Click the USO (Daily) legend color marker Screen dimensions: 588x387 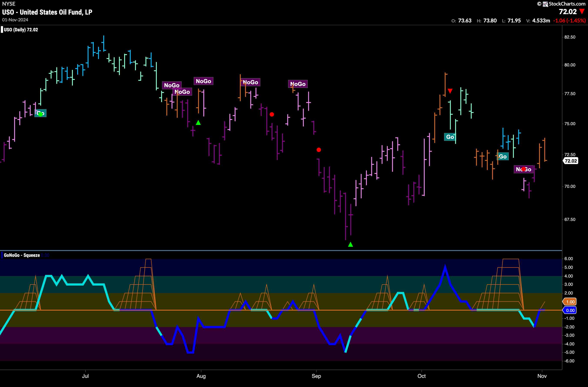point(2,30)
